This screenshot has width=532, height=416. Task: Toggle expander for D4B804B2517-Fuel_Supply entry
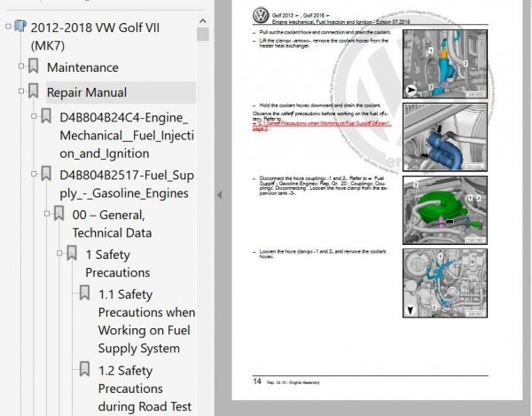(34, 174)
